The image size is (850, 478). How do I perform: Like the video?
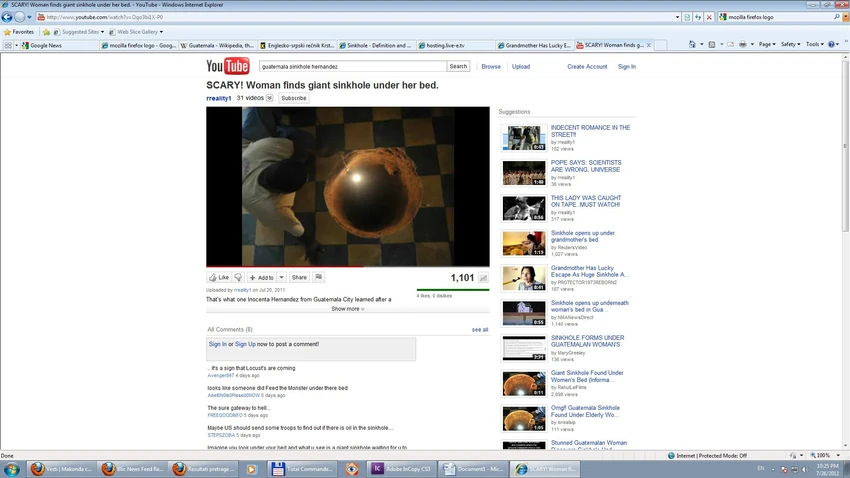220,277
